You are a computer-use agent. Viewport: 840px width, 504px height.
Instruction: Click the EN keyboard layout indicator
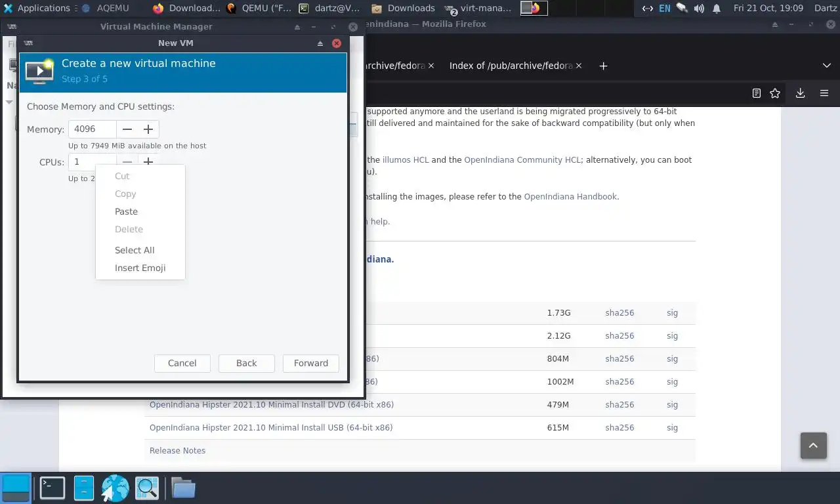[x=665, y=8]
